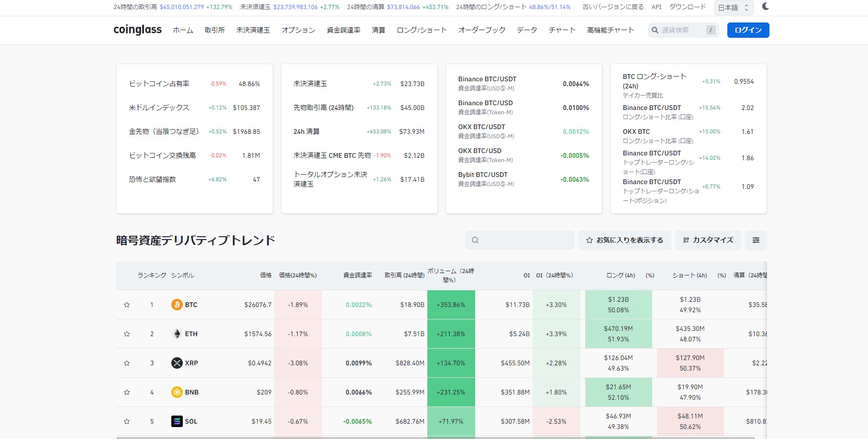
Task: Click the coinglass logo
Action: (137, 30)
